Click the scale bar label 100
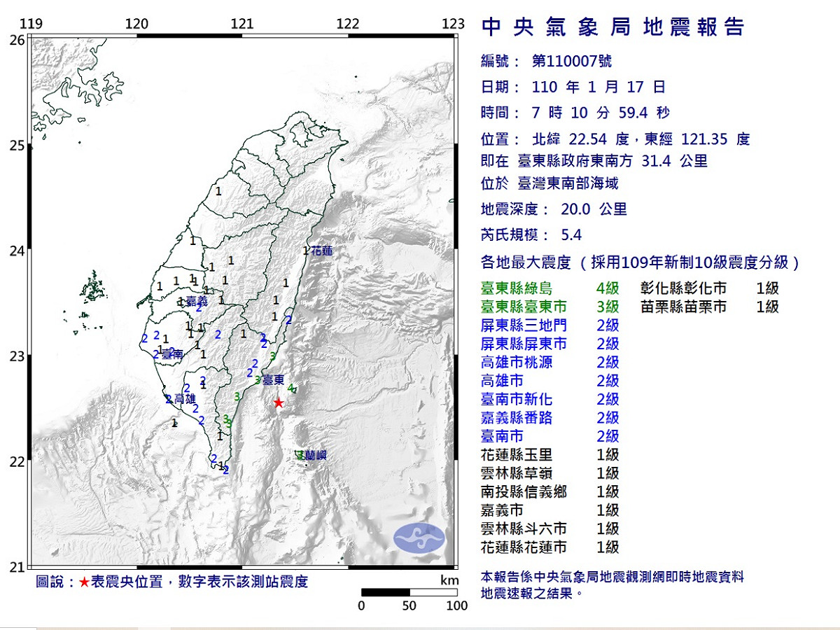This screenshot has height=630, width=840. 456,605
